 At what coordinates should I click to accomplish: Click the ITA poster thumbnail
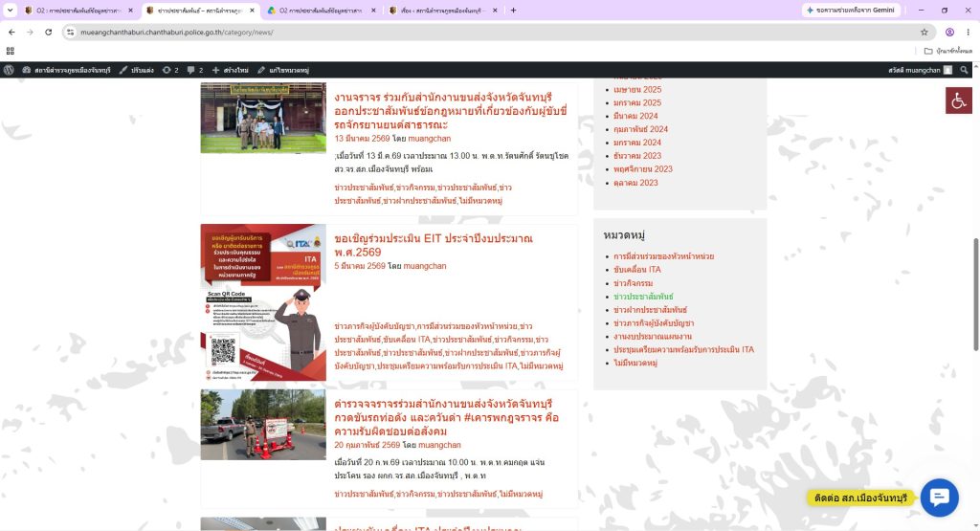(263, 302)
